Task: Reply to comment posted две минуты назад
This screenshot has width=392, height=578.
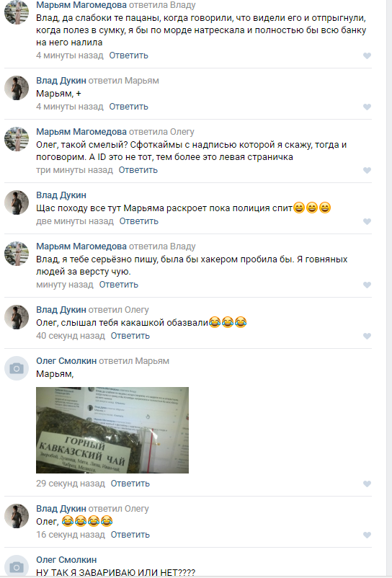Action: tap(138, 221)
